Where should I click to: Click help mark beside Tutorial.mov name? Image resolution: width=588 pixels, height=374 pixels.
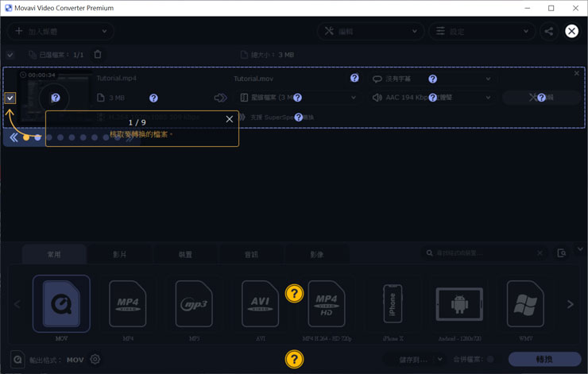354,78
